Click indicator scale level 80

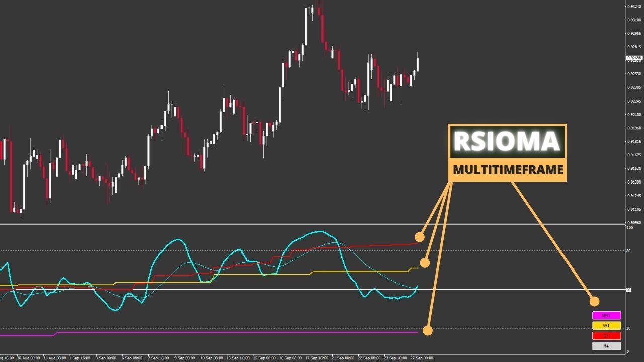point(628,251)
